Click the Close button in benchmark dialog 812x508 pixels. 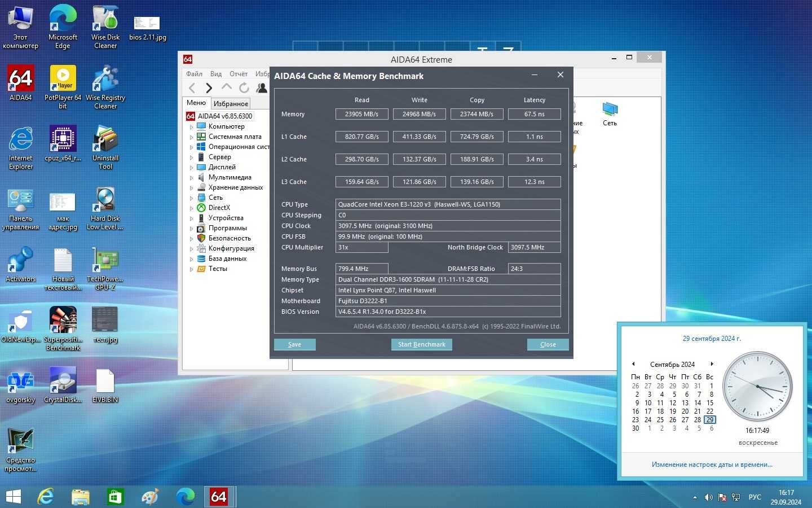pyautogui.click(x=548, y=344)
